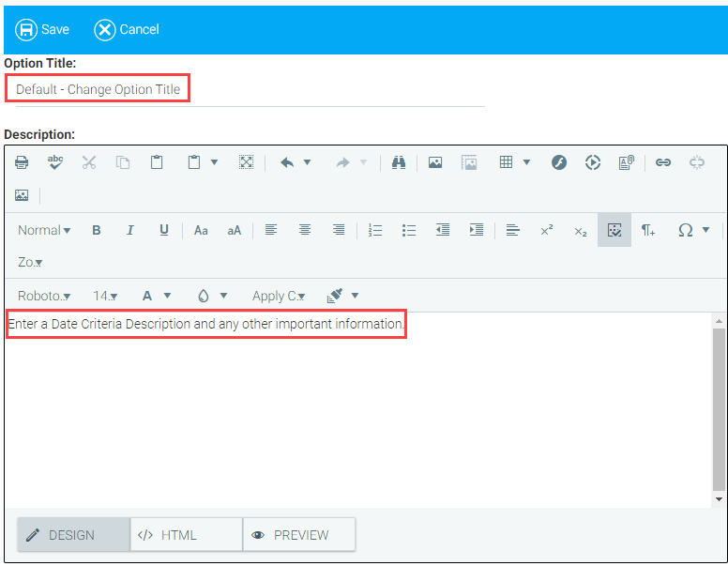Toggle italic formatting
Viewport: 728px width, 566px height.
[x=129, y=230]
